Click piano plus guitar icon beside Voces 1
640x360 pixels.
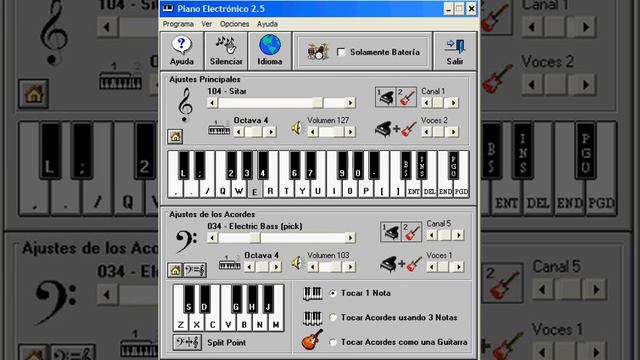click(x=400, y=264)
